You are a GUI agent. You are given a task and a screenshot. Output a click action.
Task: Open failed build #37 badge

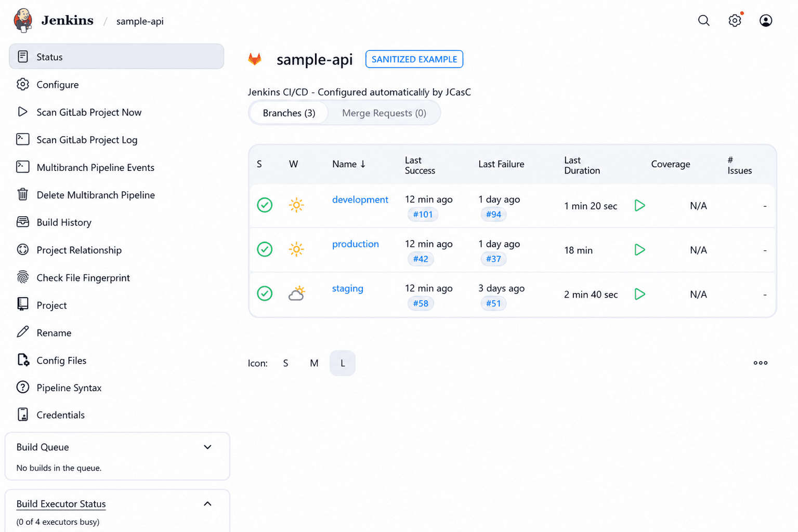[x=493, y=259]
